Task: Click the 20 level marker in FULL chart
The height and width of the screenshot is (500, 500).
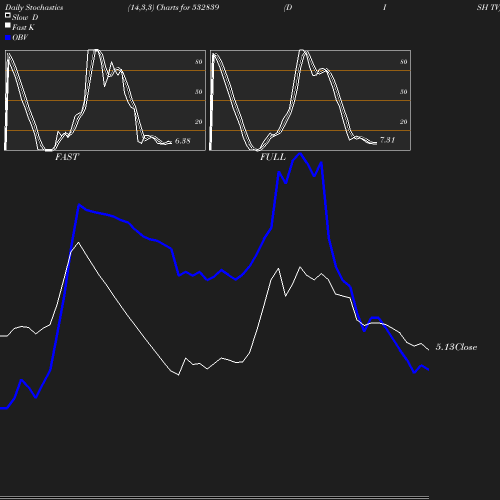Action: tap(404, 122)
